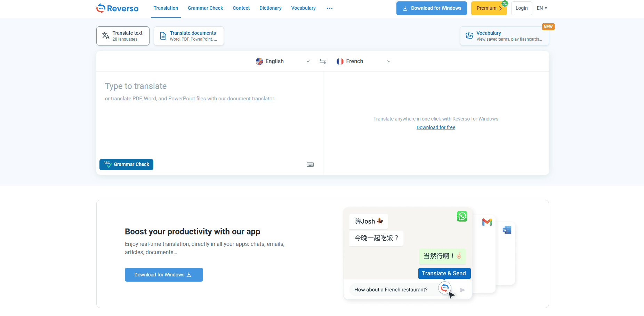Click the Vocabulary flashcards icon
This screenshot has height=316, width=644.
point(469,35)
